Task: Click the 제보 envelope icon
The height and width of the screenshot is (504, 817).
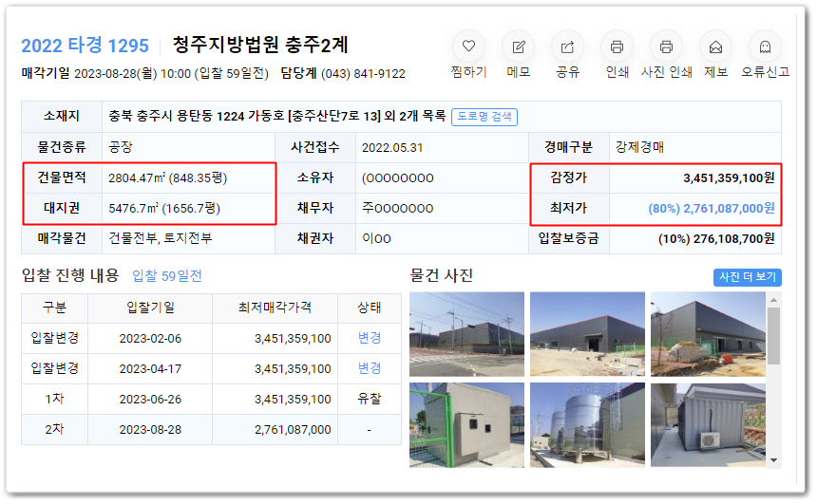Action: click(715, 47)
